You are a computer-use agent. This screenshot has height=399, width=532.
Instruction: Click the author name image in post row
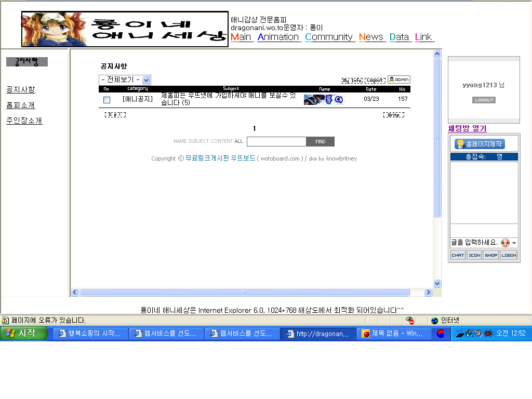pos(324,100)
